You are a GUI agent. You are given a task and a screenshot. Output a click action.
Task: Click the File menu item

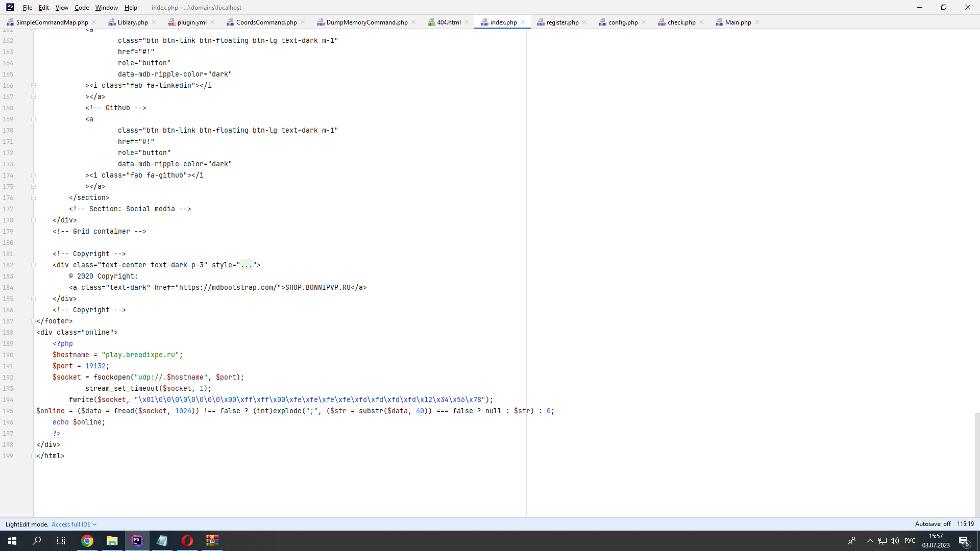pos(28,7)
